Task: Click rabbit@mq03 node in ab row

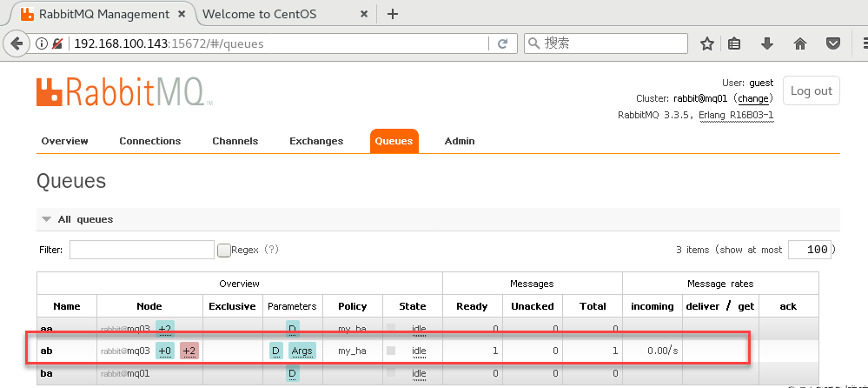Action: point(125,351)
